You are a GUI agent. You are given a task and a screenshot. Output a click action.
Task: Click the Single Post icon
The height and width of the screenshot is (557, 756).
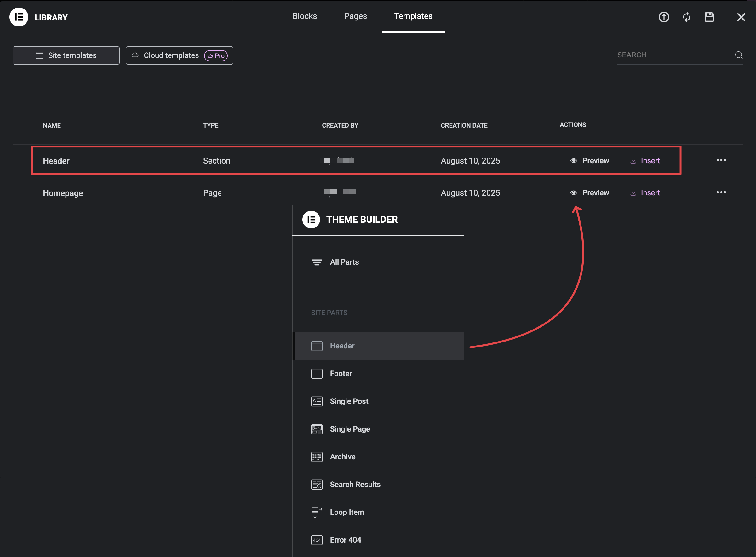[317, 401]
